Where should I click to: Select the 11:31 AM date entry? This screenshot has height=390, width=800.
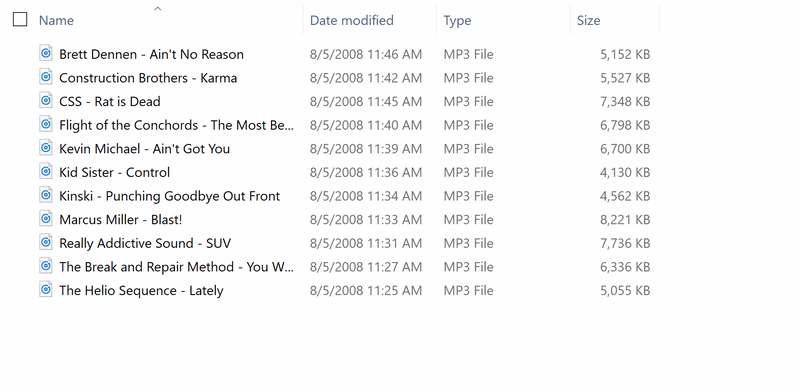(366, 243)
